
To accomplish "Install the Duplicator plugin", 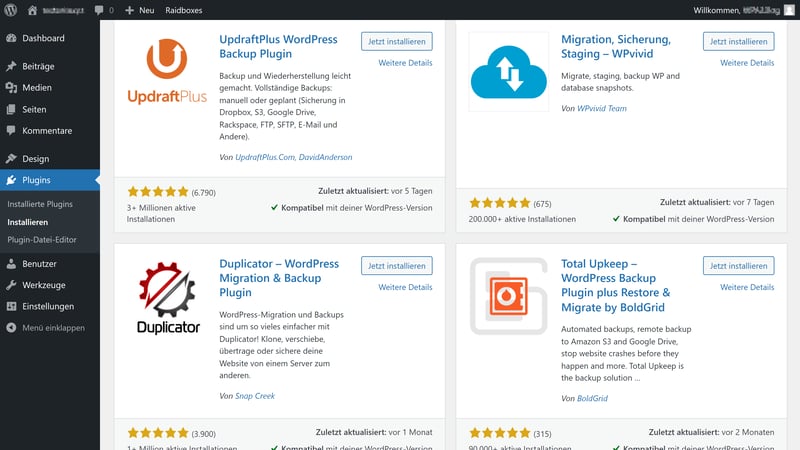I will pos(397,266).
